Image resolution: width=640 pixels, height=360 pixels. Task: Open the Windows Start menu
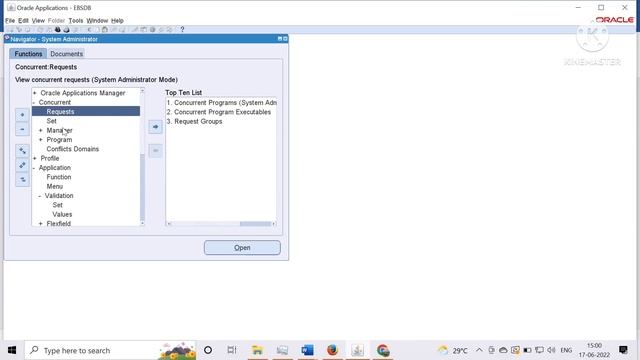[x=12, y=350]
